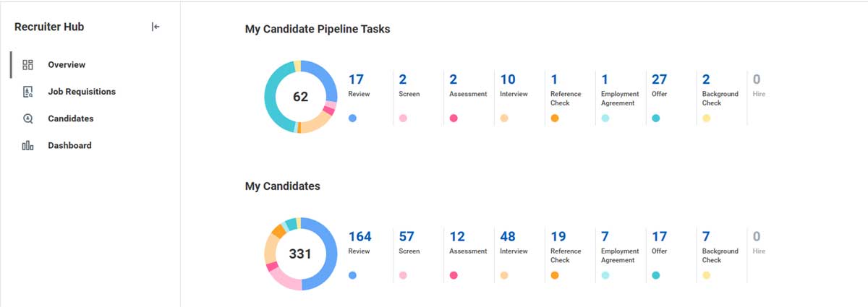The width and height of the screenshot is (868, 307).
Task: Click the Job Requisitions sidebar icon
Action: [x=28, y=92]
